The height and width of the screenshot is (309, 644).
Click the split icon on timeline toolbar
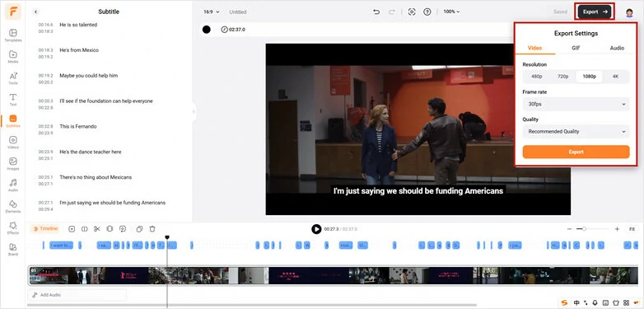tap(84, 229)
